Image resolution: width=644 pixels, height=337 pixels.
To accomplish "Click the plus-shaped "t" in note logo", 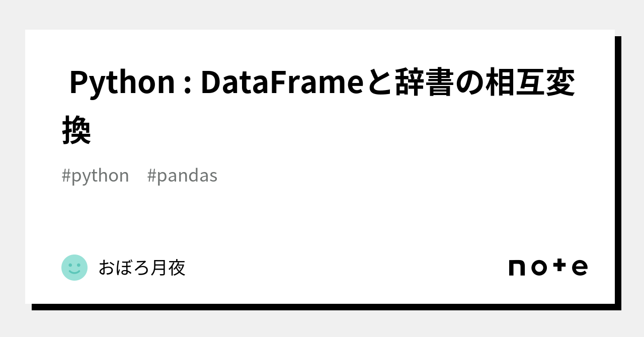I will click(x=559, y=266).
